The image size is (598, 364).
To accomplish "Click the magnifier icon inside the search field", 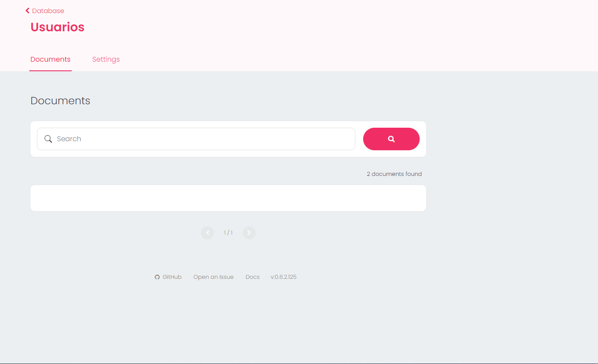I will point(48,139).
